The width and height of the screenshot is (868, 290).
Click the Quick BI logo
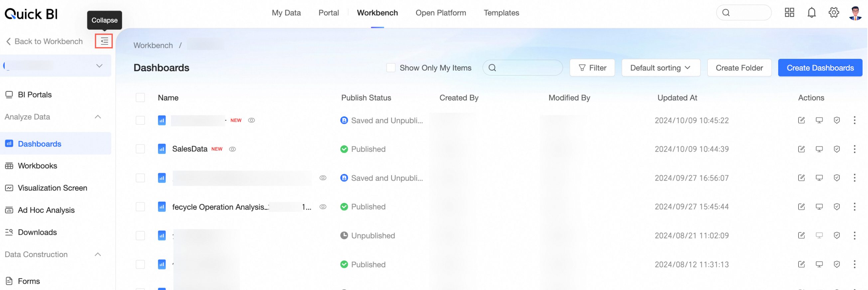click(x=31, y=14)
